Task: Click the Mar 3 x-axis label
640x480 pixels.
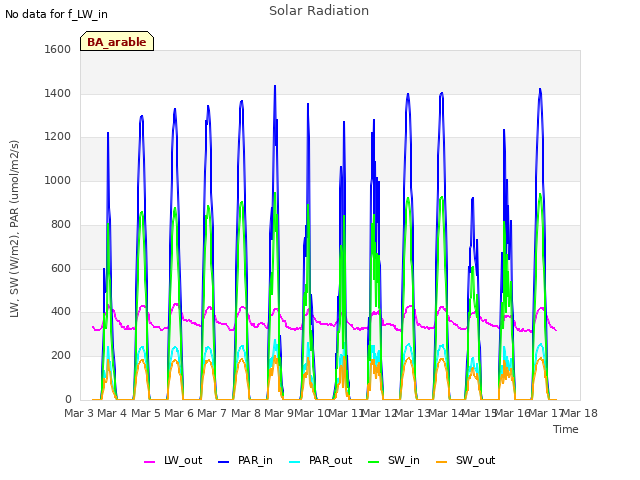Action: (x=79, y=413)
